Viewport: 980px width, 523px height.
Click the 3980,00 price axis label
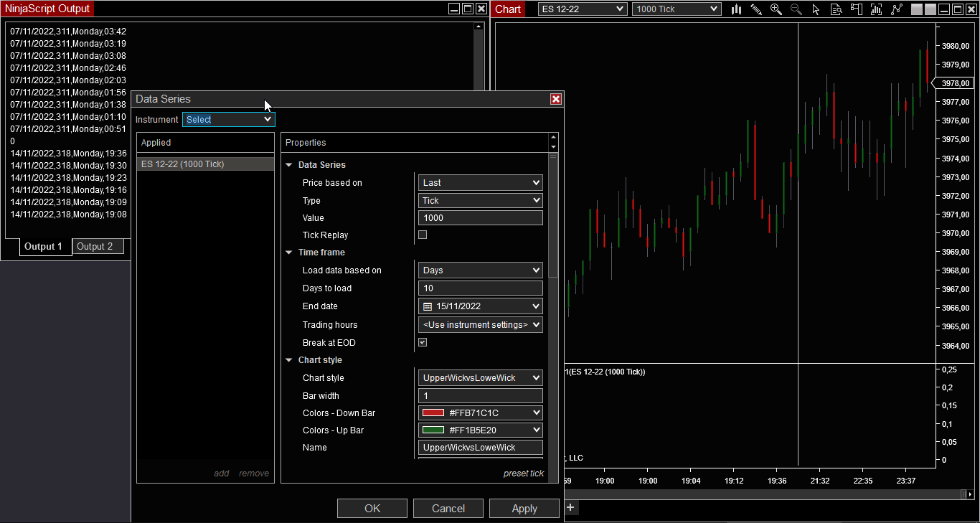coord(956,46)
